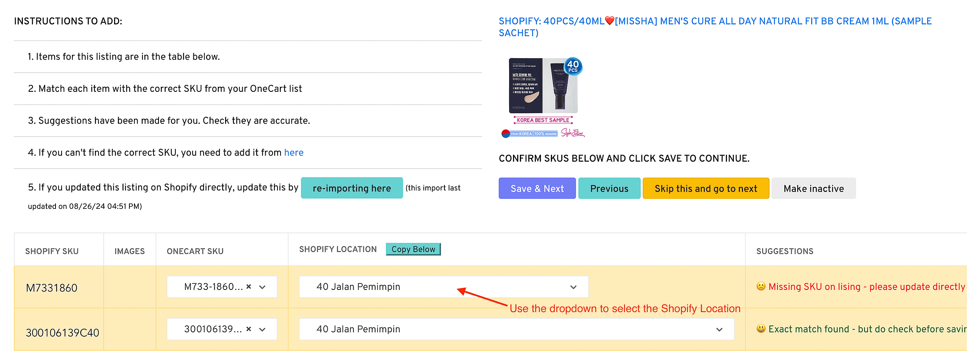Click the MISSHA product sample thumbnail

click(542, 86)
